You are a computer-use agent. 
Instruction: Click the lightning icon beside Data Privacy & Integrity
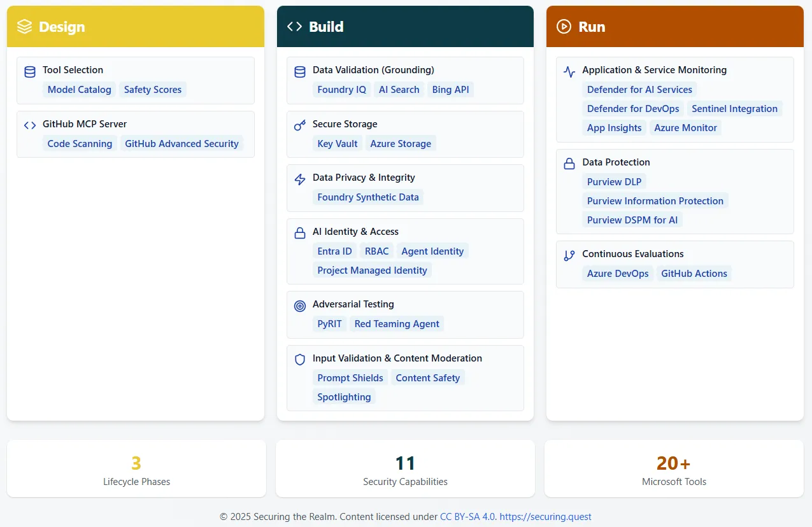tap(300, 179)
